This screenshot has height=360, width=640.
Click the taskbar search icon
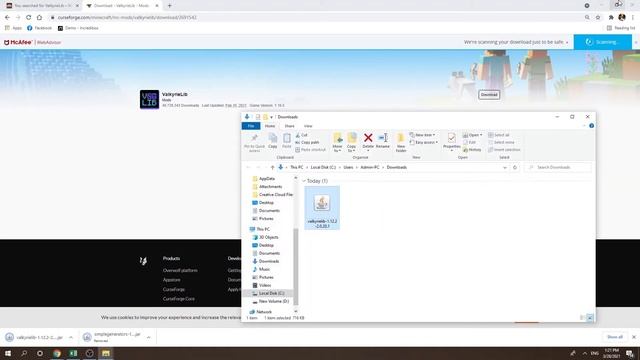coord(24,353)
